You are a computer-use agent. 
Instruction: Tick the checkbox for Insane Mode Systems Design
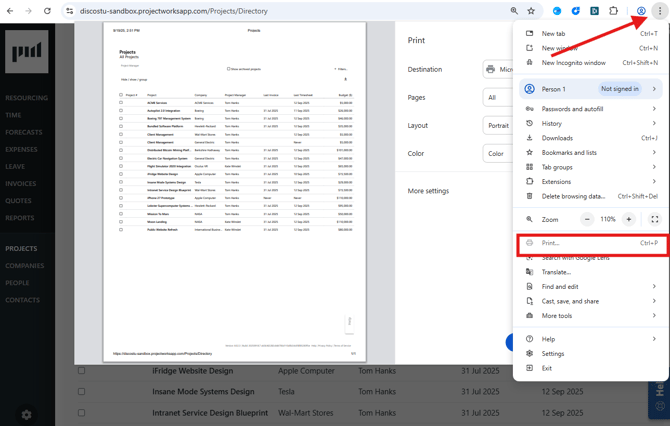coord(82,392)
